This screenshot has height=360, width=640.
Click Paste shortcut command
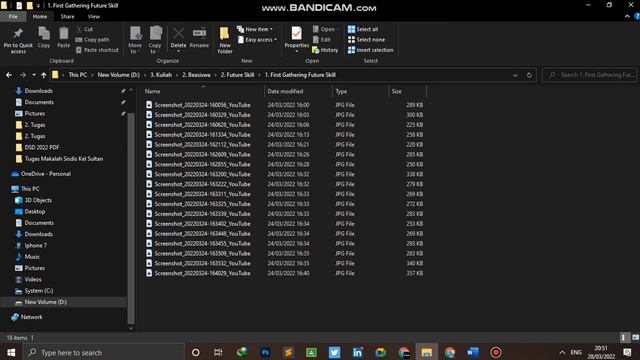(x=97, y=50)
